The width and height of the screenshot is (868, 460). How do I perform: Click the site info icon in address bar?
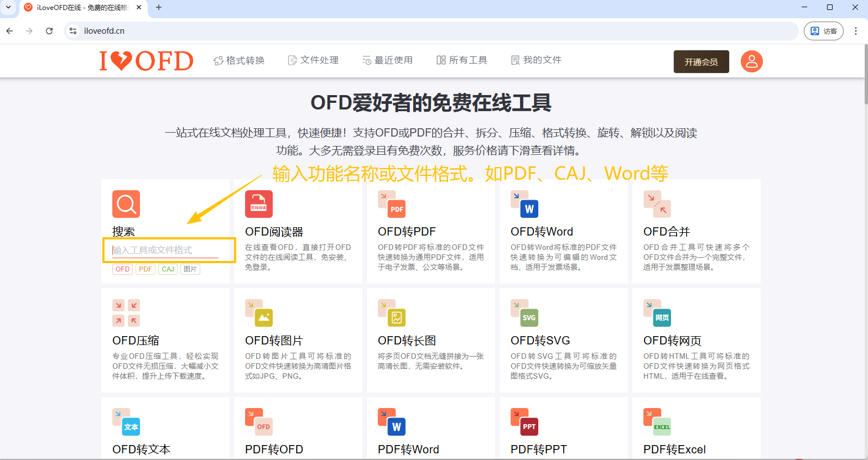(73, 31)
